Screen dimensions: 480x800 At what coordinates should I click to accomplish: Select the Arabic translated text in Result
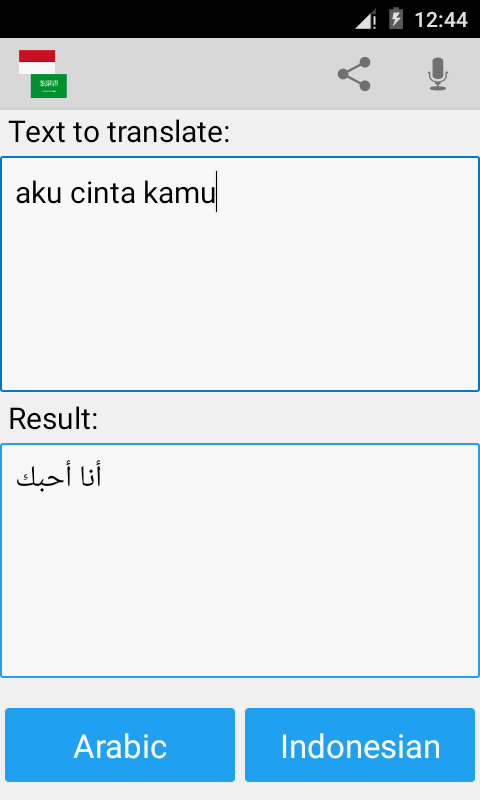coord(59,476)
